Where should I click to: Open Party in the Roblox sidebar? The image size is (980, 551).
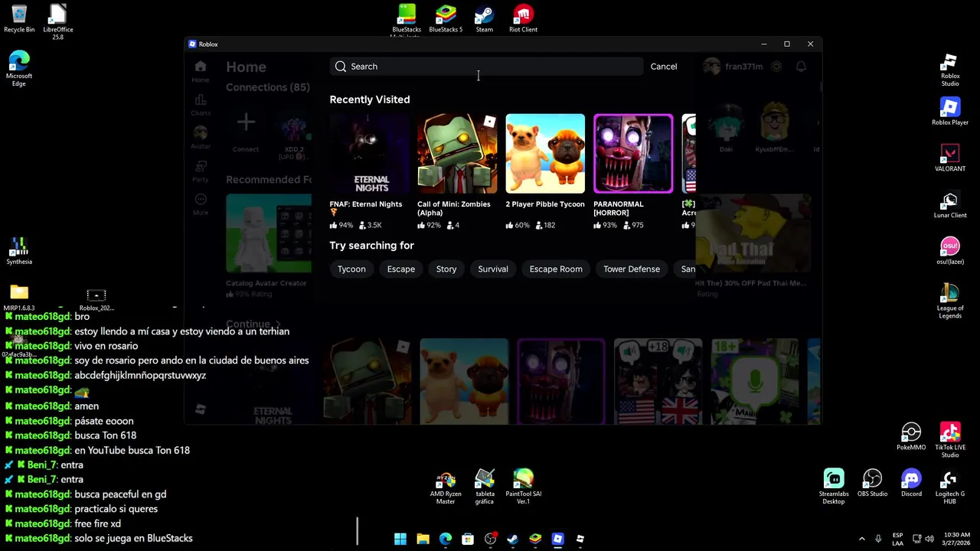(x=201, y=171)
